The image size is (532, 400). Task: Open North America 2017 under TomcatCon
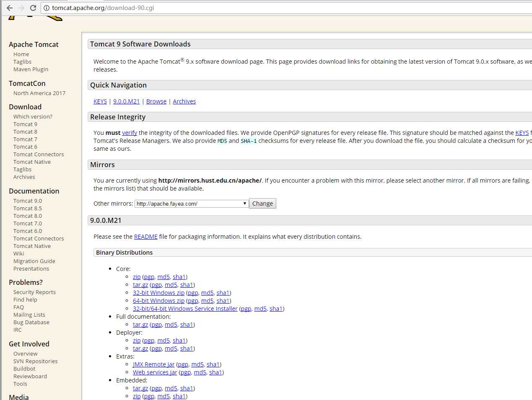pos(39,93)
